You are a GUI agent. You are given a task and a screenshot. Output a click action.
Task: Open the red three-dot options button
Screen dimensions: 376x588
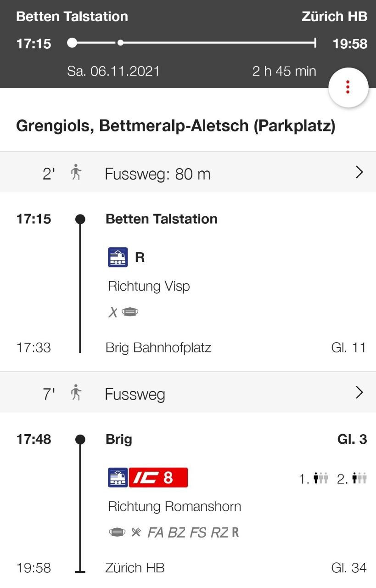(348, 87)
